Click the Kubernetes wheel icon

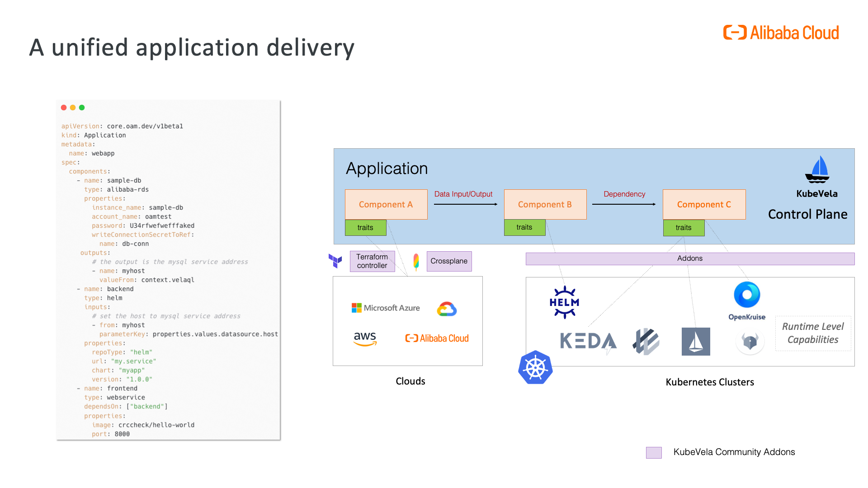click(535, 367)
